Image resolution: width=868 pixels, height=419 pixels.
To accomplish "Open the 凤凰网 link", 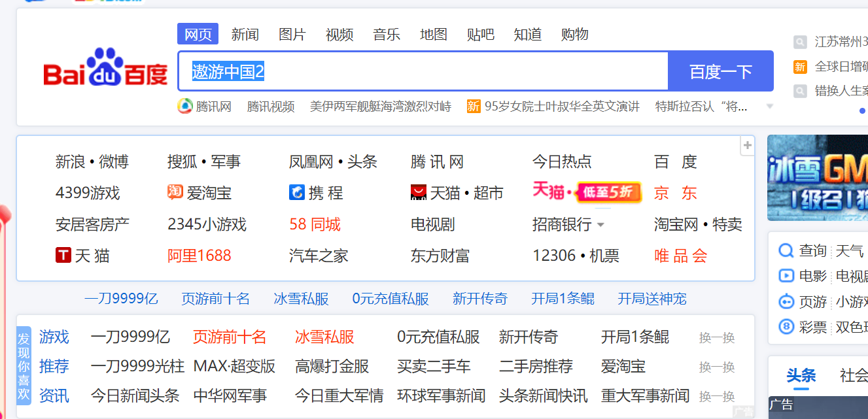I will [x=311, y=161].
